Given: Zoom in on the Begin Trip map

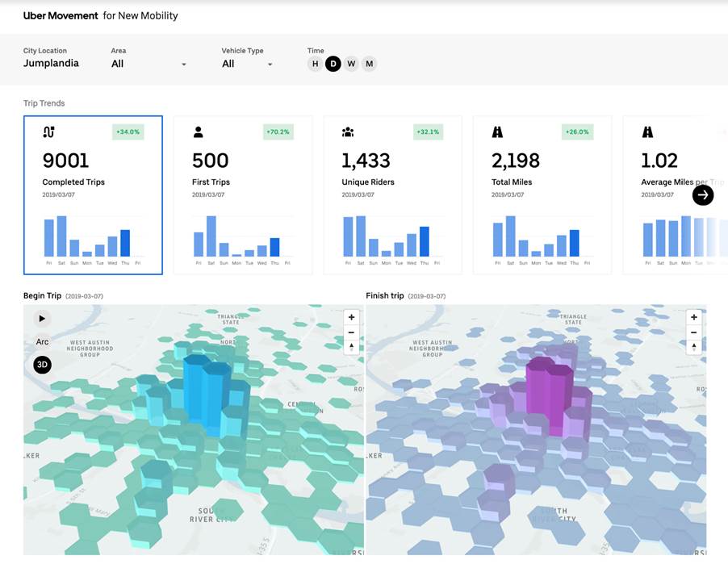Looking at the screenshot, I should click(x=351, y=317).
